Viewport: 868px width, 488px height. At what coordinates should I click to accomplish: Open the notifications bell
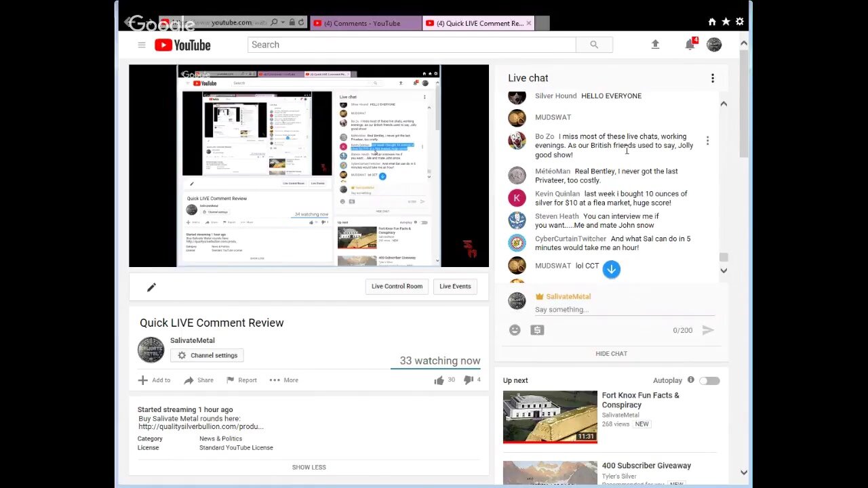click(690, 45)
